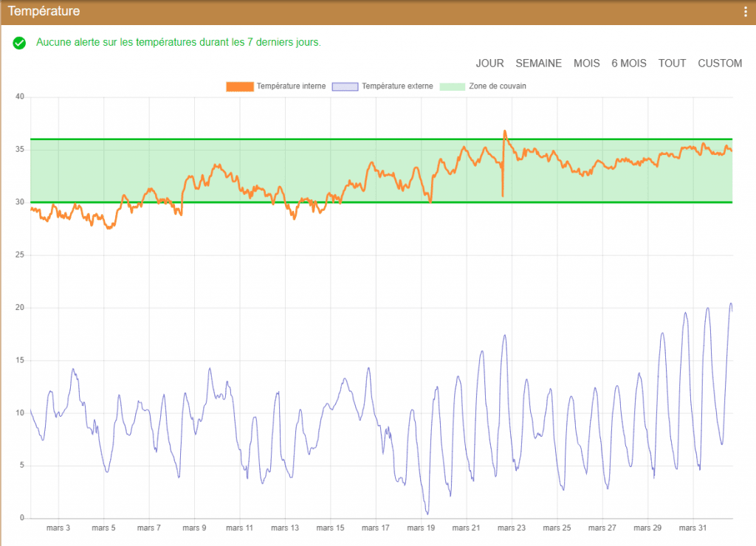
Task: Click the mars 3 axis label
Action: click(x=58, y=528)
